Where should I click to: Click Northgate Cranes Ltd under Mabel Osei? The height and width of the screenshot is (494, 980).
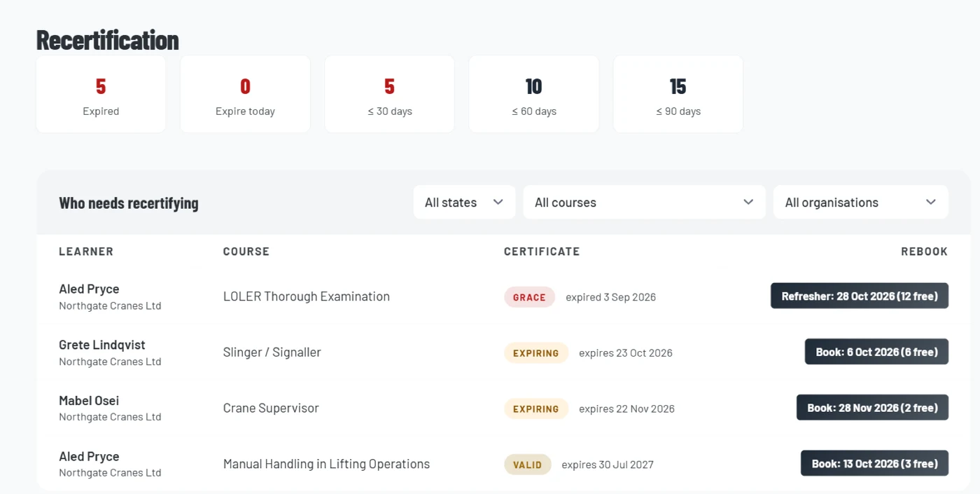(110, 417)
